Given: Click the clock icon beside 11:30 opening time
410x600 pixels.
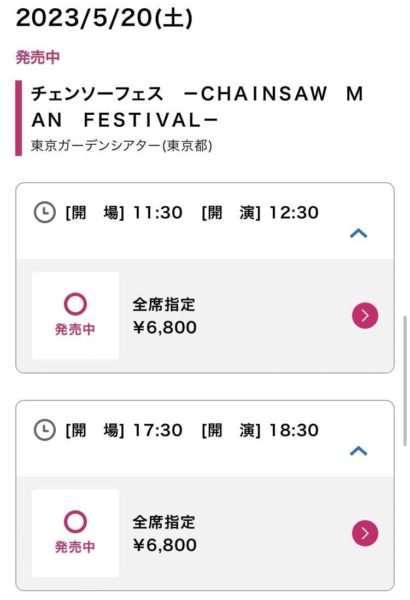Looking at the screenshot, I should coord(45,212).
